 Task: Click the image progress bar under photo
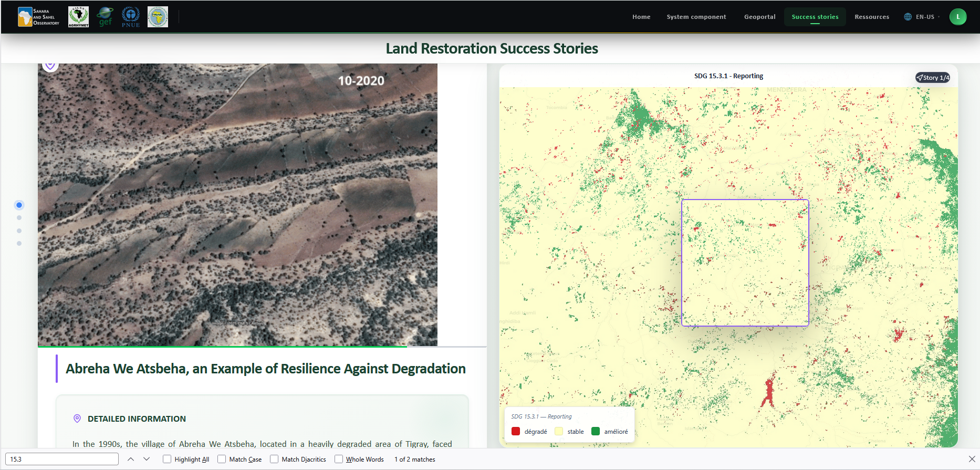pyautogui.click(x=262, y=347)
